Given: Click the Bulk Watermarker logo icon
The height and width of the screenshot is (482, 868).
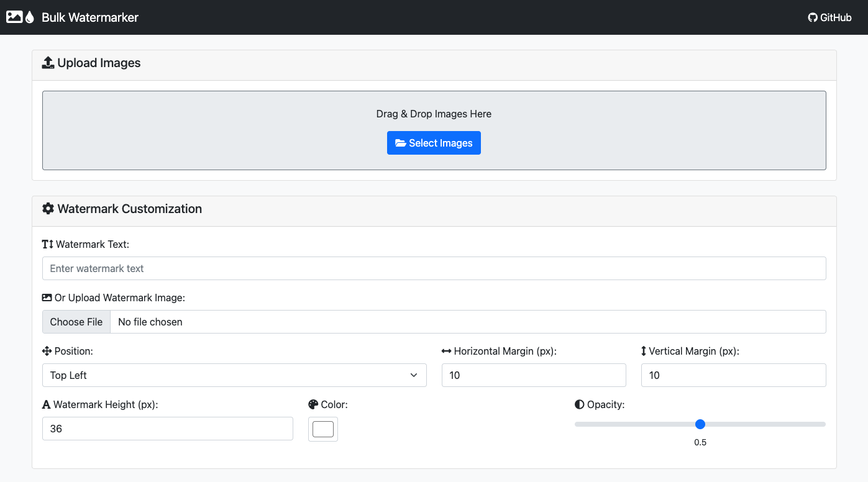Looking at the screenshot, I should coord(20,17).
